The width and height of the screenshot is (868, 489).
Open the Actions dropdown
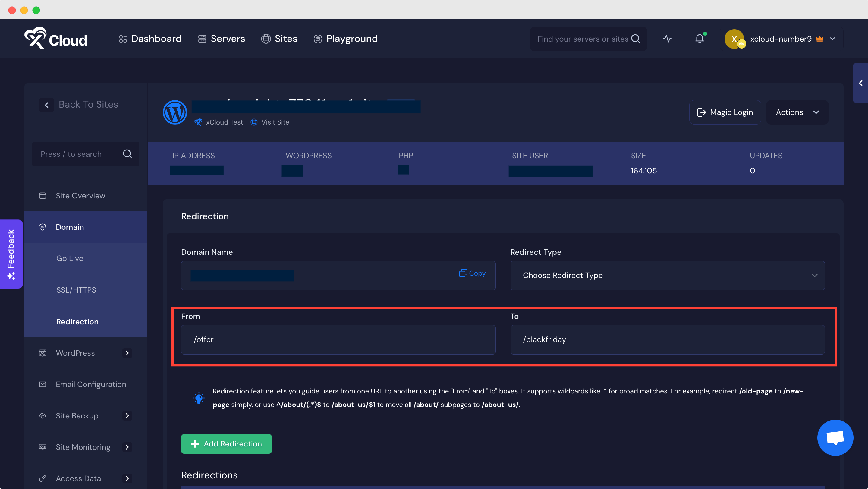click(797, 112)
